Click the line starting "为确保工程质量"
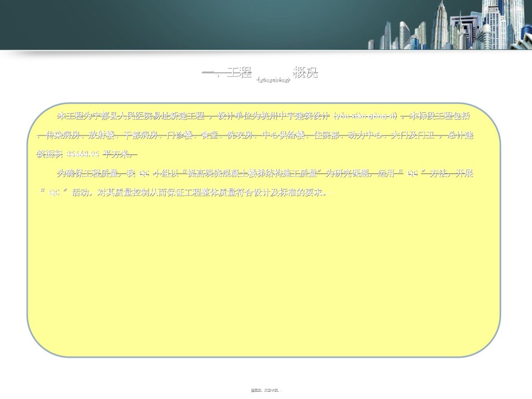 coord(265,173)
